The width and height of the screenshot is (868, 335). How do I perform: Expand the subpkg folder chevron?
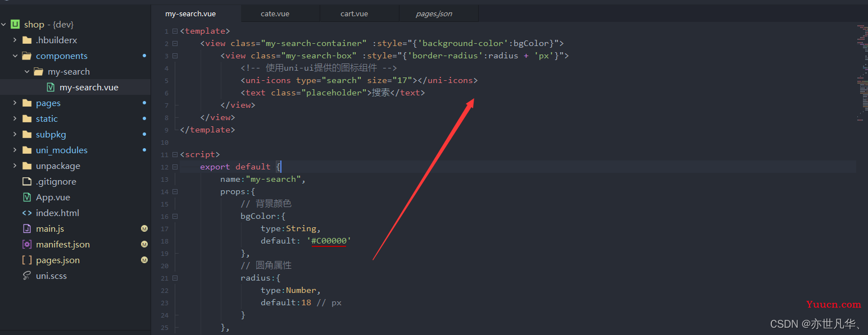tap(15, 135)
